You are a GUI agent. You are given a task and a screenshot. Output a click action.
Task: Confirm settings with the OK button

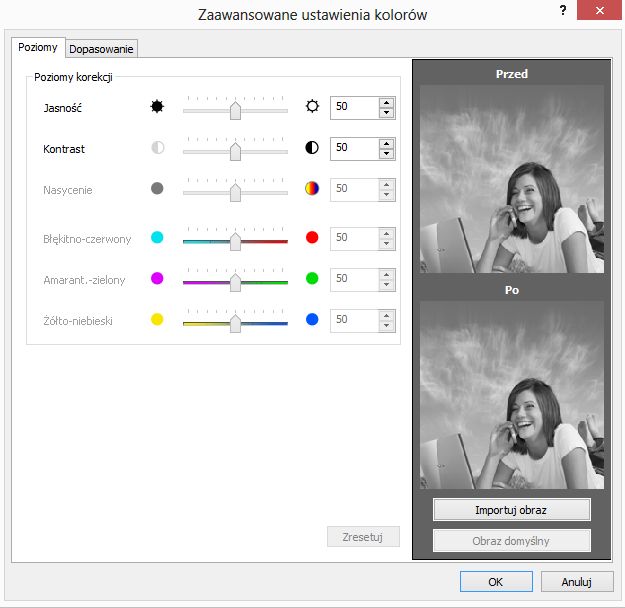tap(496, 582)
